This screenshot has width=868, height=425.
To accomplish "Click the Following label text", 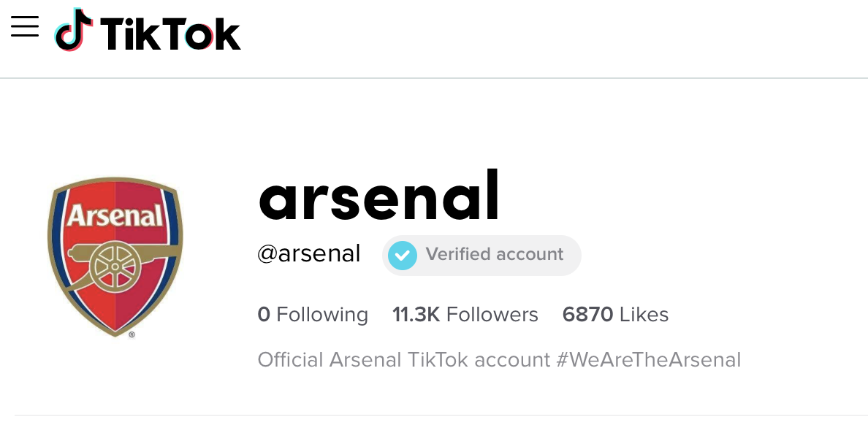I will (322, 315).
